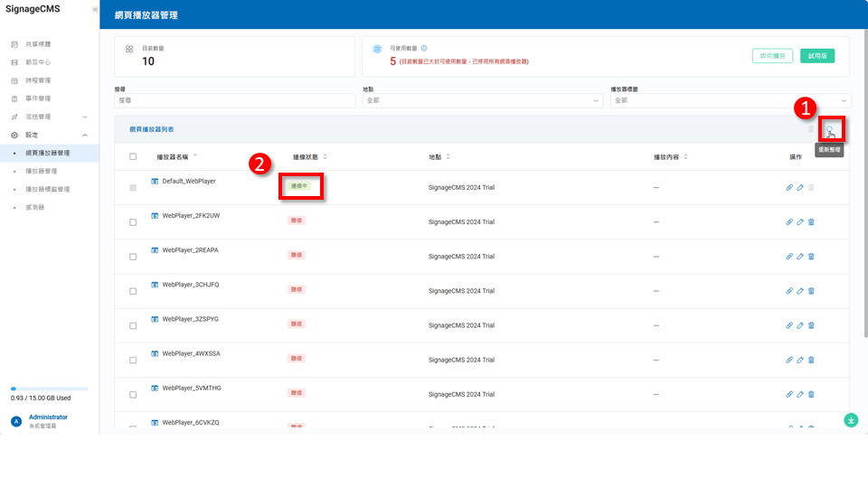Click the 搜尋 search input field
The width and height of the screenshot is (868, 488).
pos(234,100)
